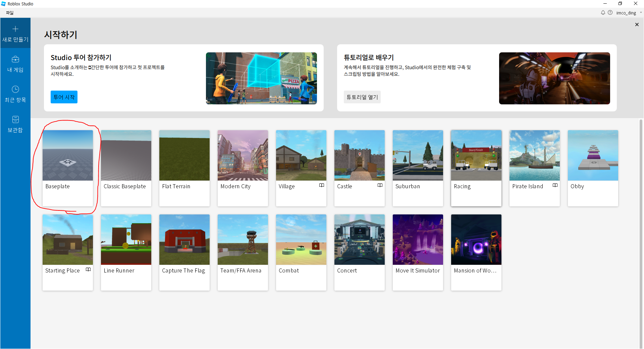
Task: Select the Village template thumbnail
Action: [301, 155]
